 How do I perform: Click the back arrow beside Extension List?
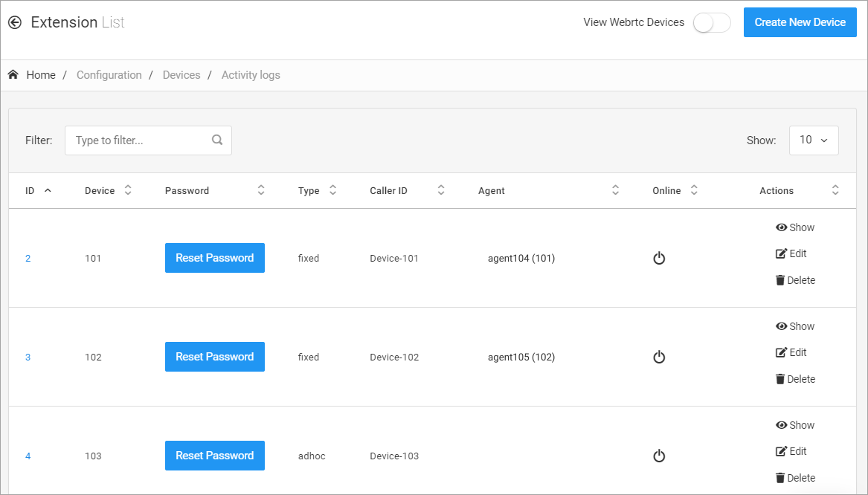tap(15, 22)
